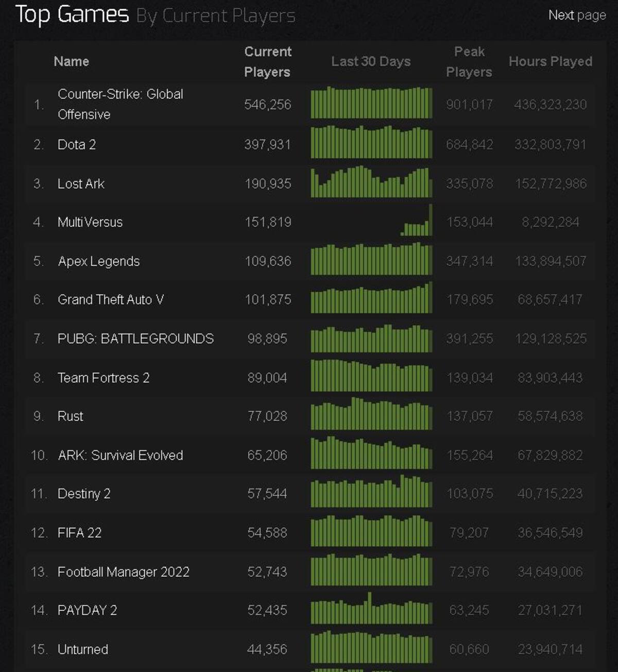This screenshot has height=672, width=618.
Task: Click hours played value 436,323,230
Action: (x=551, y=105)
